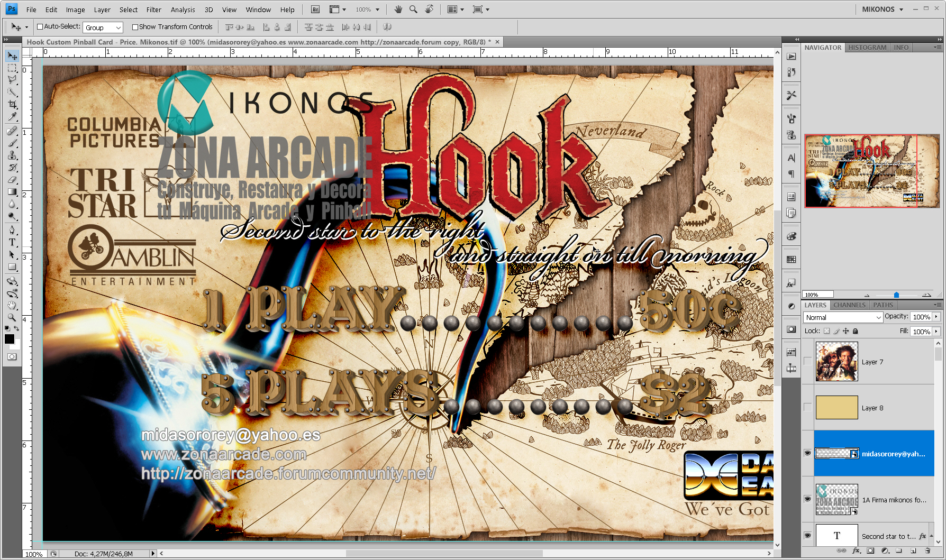Select the Move tool
This screenshot has height=560, width=946.
tap(12, 56)
